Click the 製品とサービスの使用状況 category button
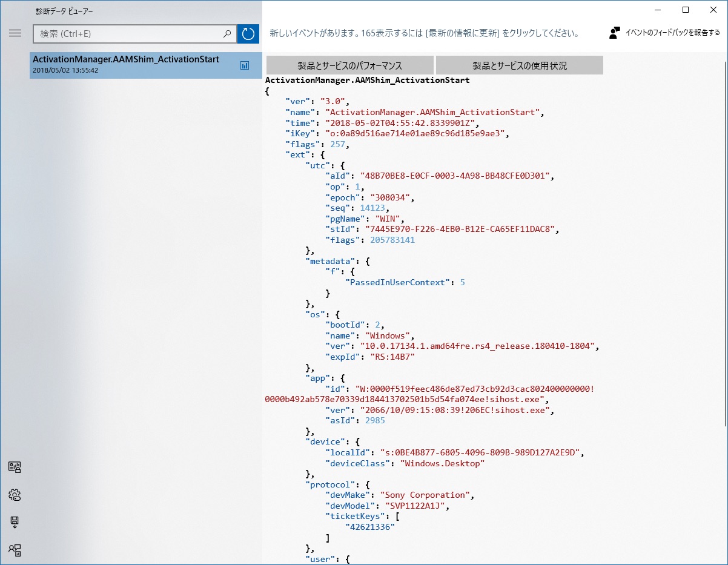The width and height of the screenshot is (728, 565). pyautogui.click(x=520, y=65)
